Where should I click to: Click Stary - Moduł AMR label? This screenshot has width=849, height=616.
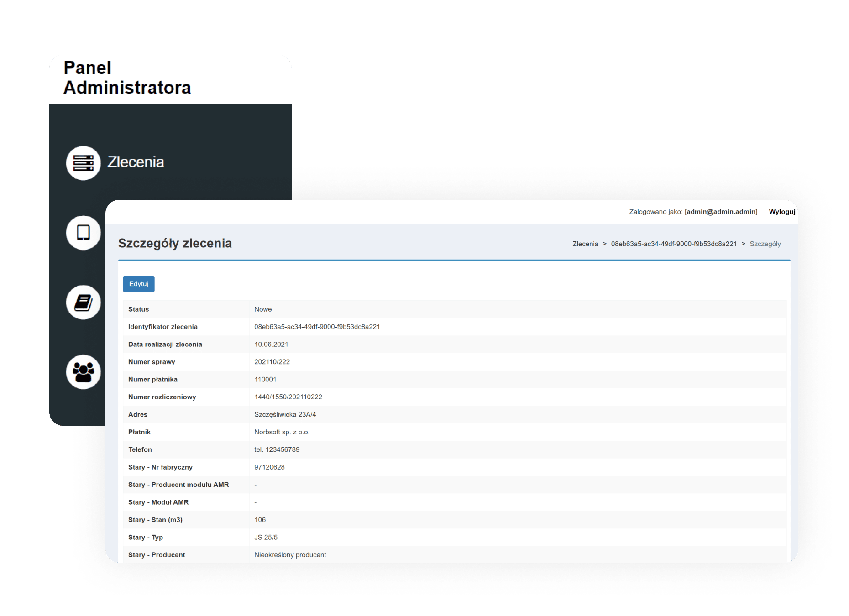pos(158,502)
